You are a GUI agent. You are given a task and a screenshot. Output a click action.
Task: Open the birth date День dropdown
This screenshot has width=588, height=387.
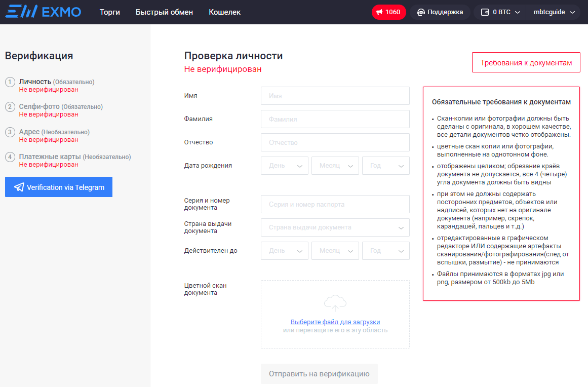point(285,166)
